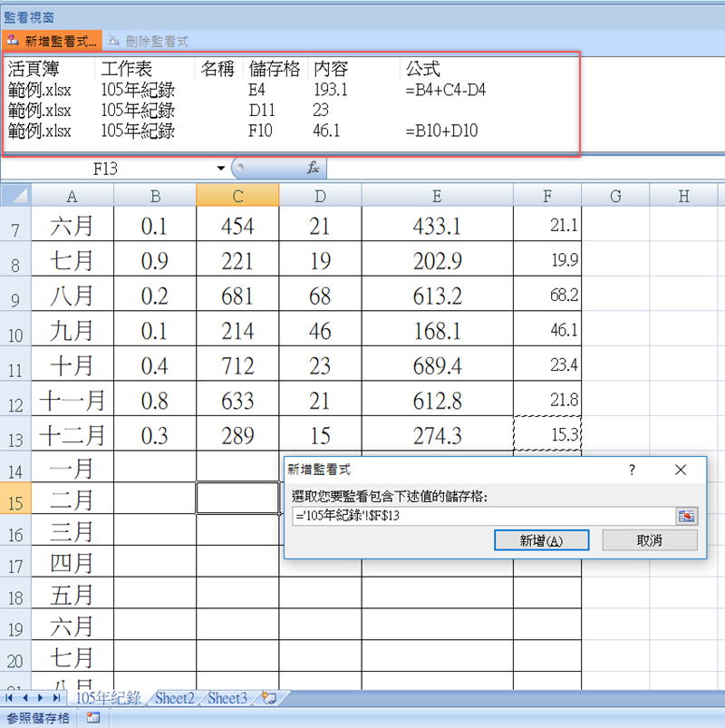Select the row 10 header

[x=15, y=332]
